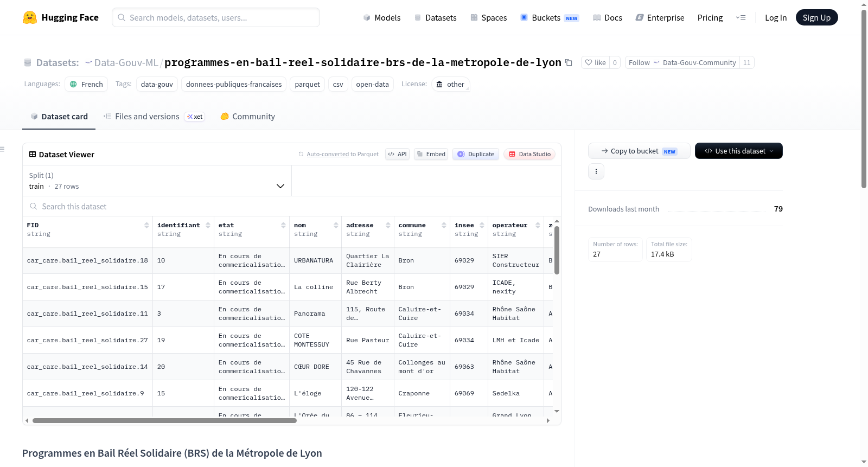868x467 pixels.
Task: Sort by the commune column
Action: pyautogui.click(x=444, y=225)
